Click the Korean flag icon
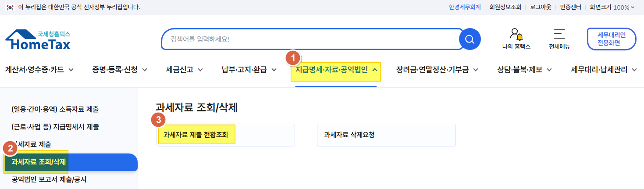The image size is (644, 189). click(x=10, y=7)
